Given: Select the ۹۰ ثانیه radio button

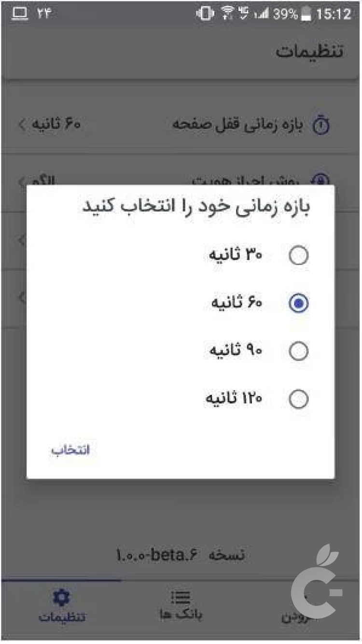Looking at the screenshot, I should pos(299,351).
